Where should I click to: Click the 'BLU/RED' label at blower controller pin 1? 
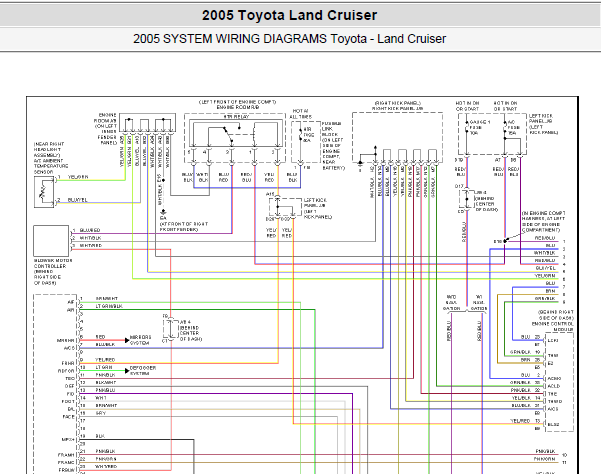point(90,230)
